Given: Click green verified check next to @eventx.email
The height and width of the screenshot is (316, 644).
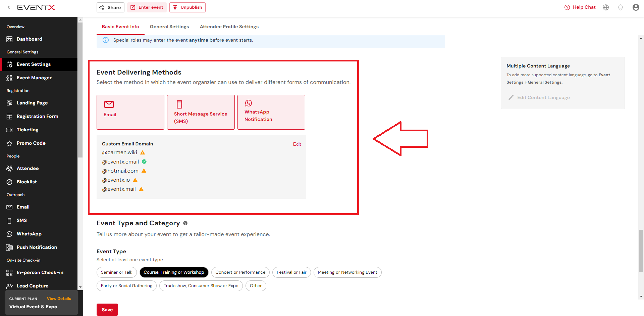Looking at the screenshot, I should [144, 162].
